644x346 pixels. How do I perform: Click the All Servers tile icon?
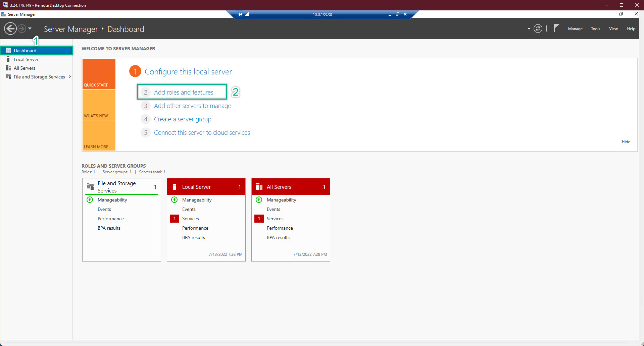click(x=259, y=186)
